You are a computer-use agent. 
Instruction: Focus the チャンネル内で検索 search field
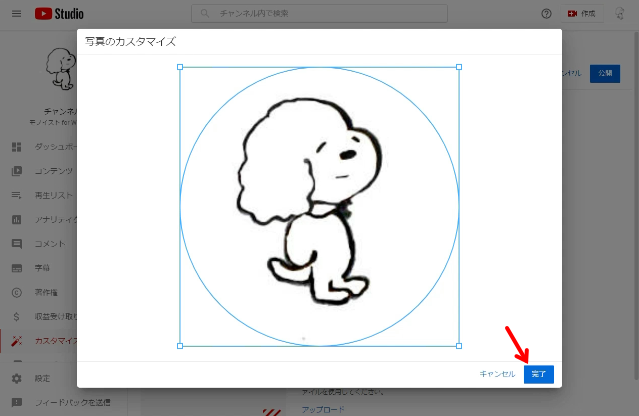click(x=320, y=13)
